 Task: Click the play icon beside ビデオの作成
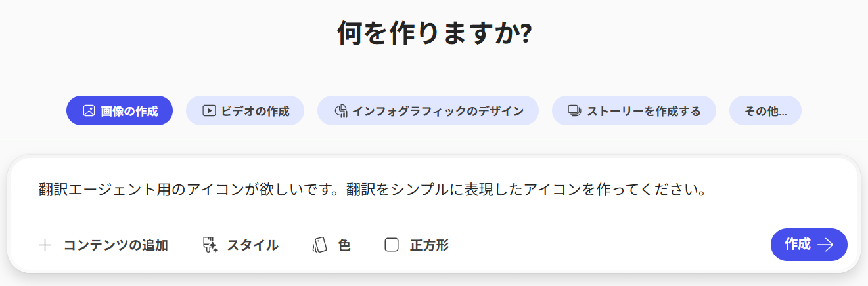click(x=209, y=111)
